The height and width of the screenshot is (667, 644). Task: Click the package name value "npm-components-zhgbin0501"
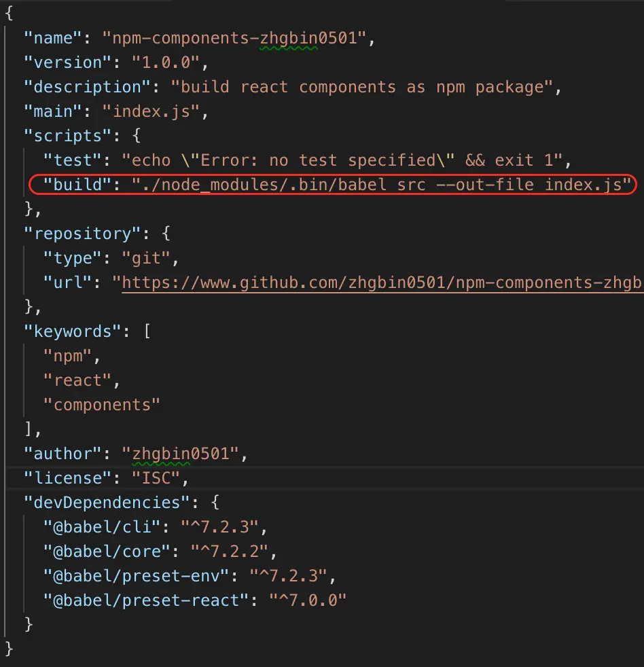[x=234, y=38]
